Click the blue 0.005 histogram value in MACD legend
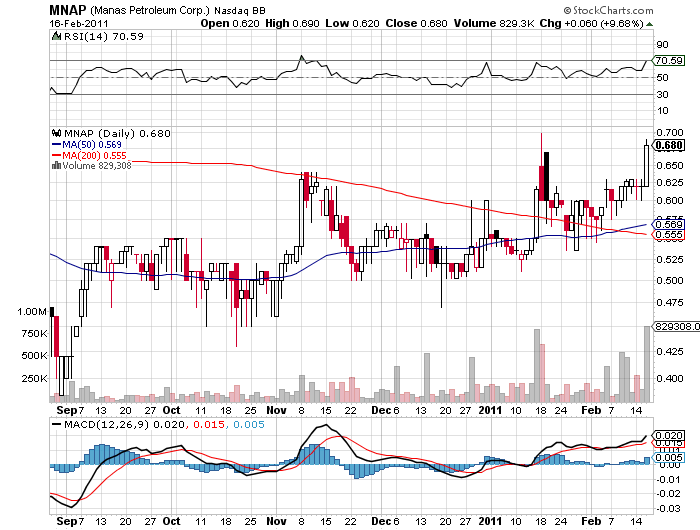700x530 pixels. point(249,425)
